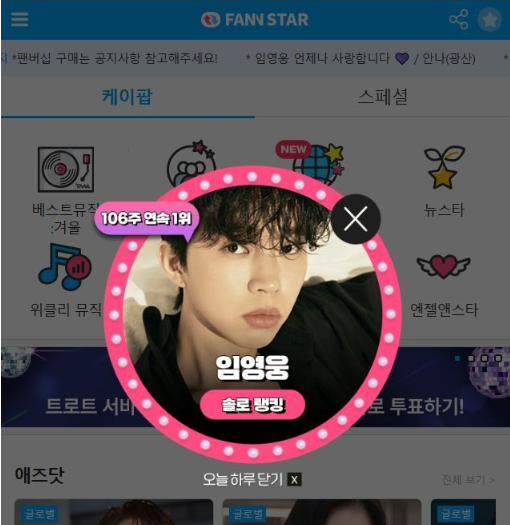Expand 전체 보기 link with chevron
510x525 pixels.
468,480
